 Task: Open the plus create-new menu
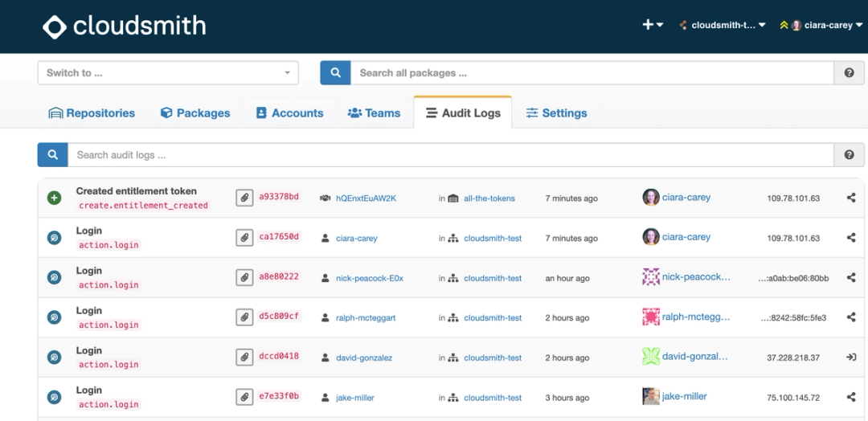coord(653,25)
